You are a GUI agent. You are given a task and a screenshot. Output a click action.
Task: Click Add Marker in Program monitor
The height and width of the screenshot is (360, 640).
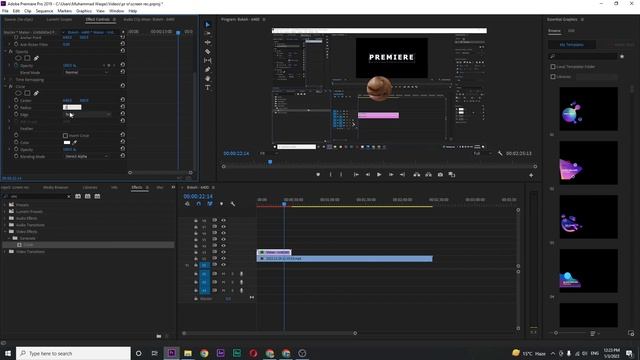click(318, 175)
